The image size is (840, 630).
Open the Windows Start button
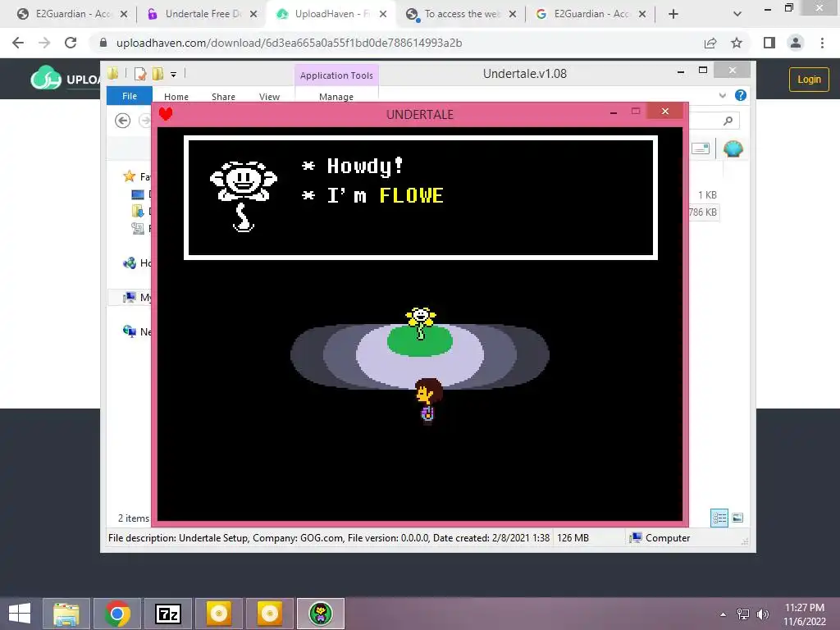click(20, 614)
